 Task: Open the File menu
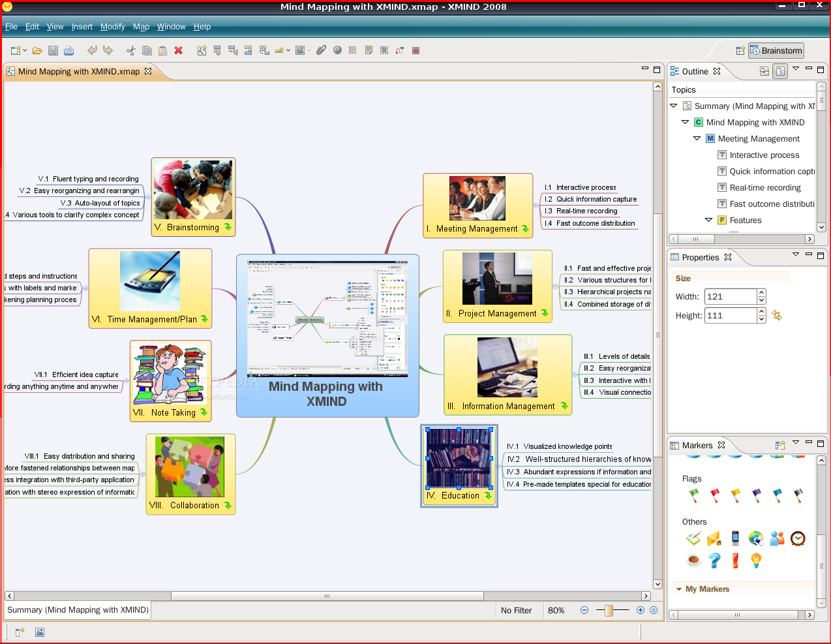pyautogui.click(x=11, y=27)
